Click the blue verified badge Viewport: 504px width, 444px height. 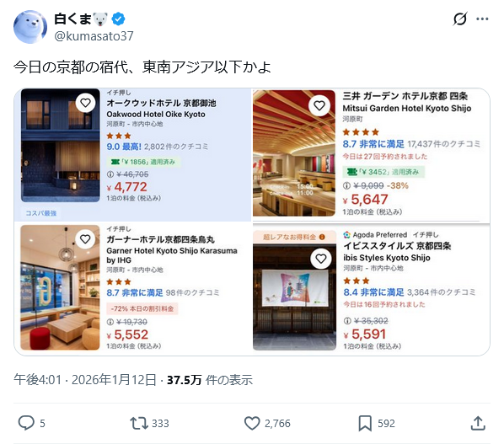tap(118, 19)
